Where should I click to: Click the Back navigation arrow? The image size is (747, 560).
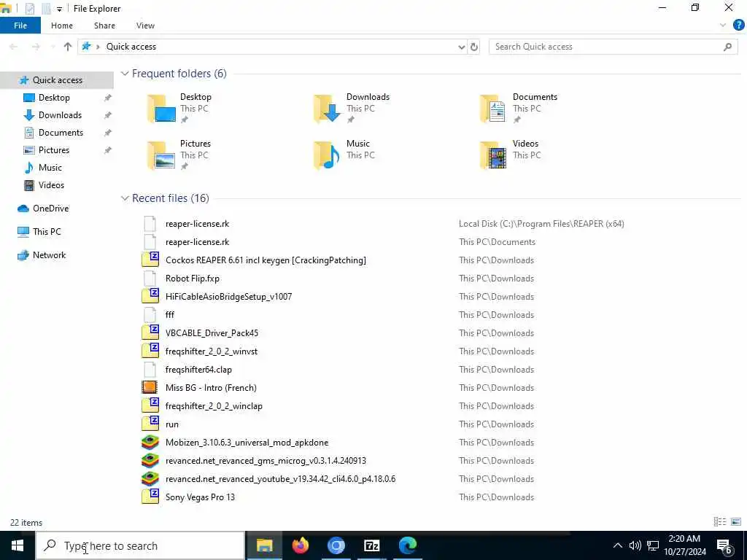click(13, 47)
